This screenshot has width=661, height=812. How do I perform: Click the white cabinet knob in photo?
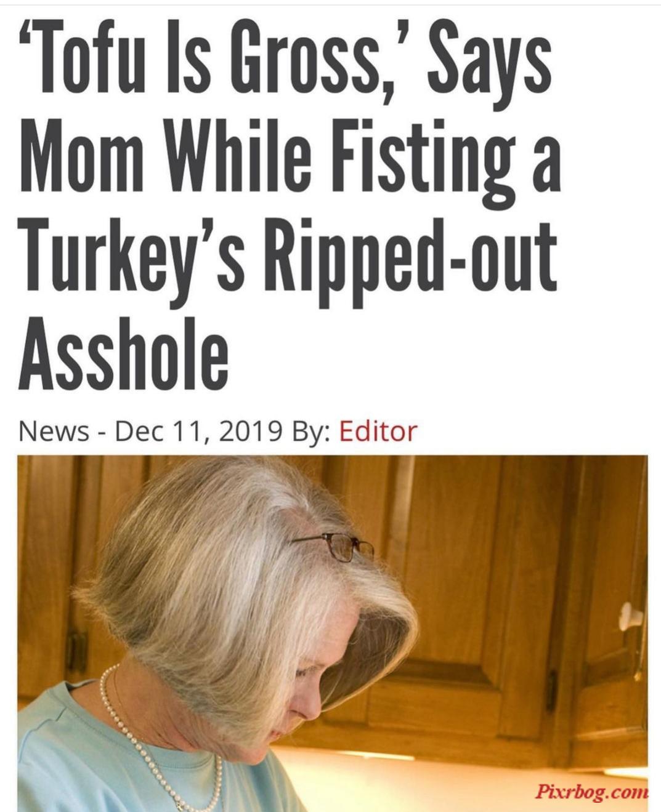tap(630, 616)
